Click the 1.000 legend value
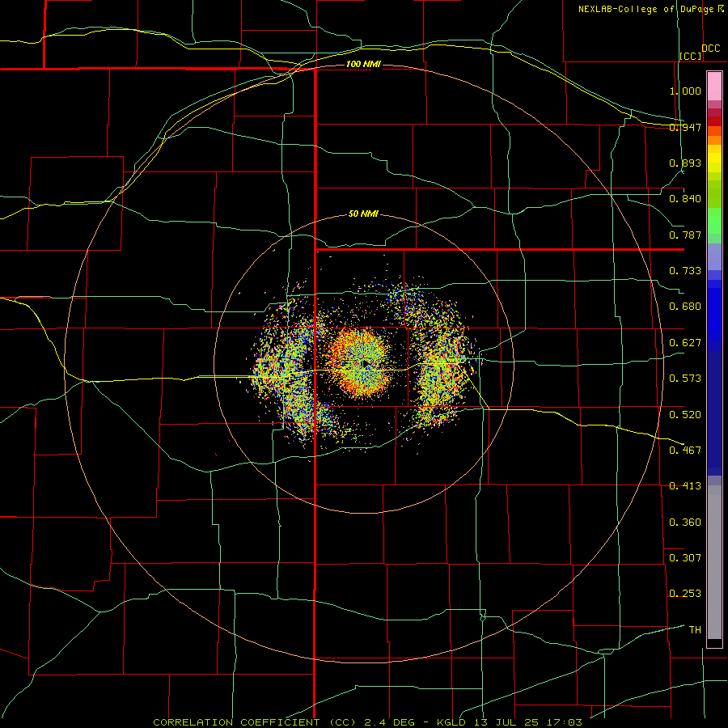The height and width of the screenshot is (728, 728). pos(685,91)
